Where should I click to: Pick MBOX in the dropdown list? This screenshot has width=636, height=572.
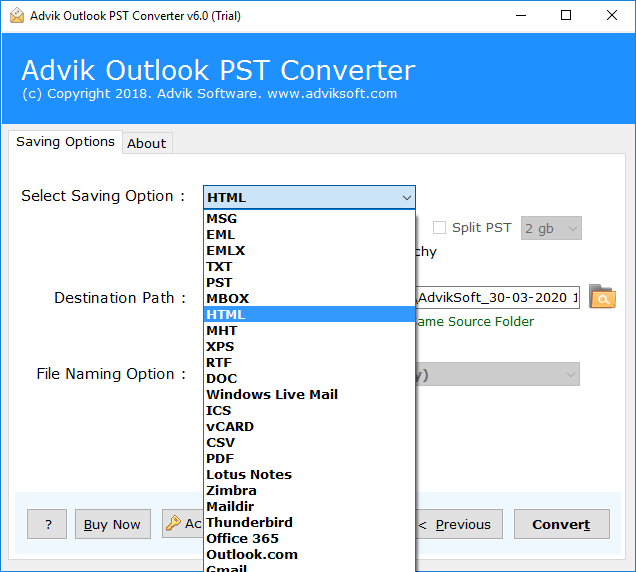309,298
